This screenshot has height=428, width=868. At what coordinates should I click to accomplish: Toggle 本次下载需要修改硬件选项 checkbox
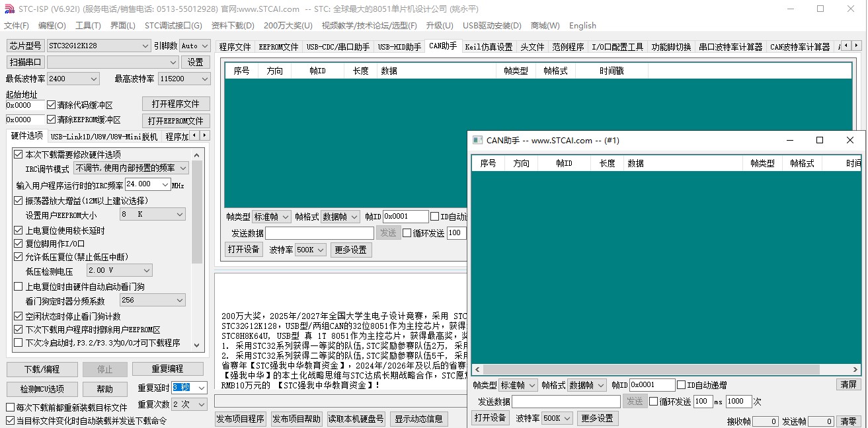[x=19, y=155]
